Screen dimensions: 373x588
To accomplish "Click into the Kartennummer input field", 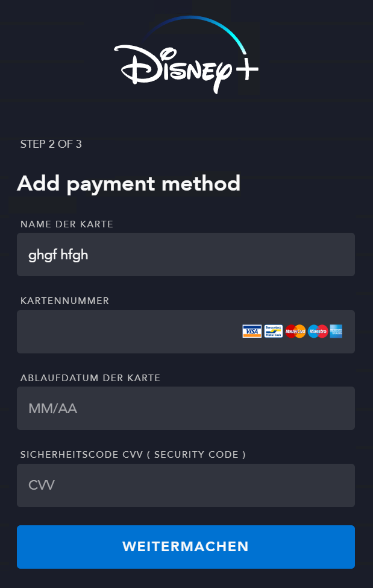I will (127, 332).
